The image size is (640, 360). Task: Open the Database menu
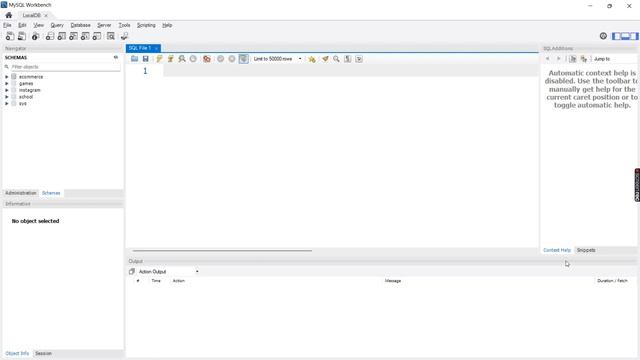pos(80,25)
